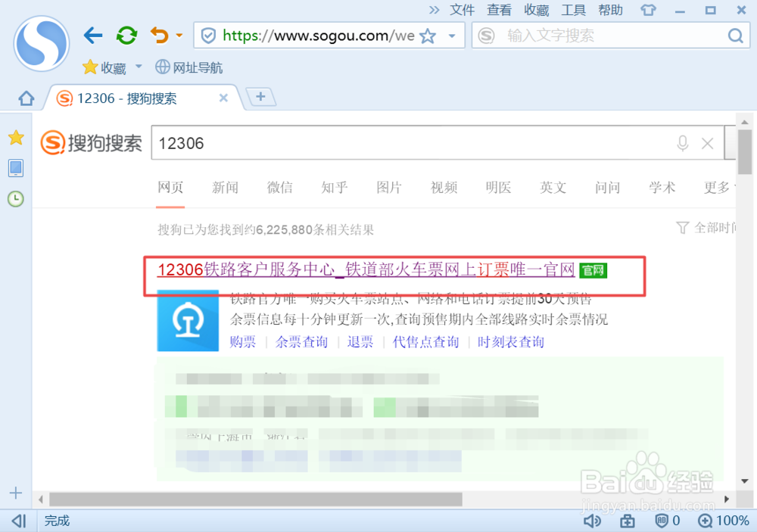Reload page with green refresh icon

[127, 36]
